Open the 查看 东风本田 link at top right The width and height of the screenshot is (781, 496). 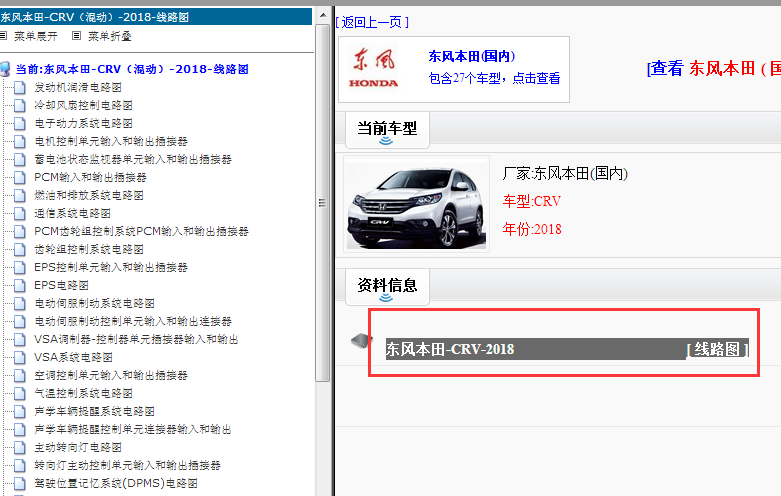(713, 68)
